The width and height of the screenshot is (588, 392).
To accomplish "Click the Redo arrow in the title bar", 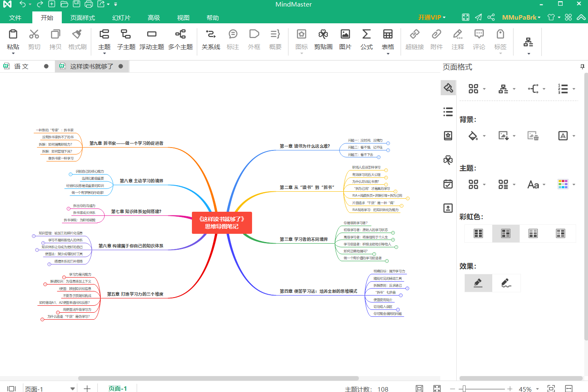I will click(x=40, y=4).
